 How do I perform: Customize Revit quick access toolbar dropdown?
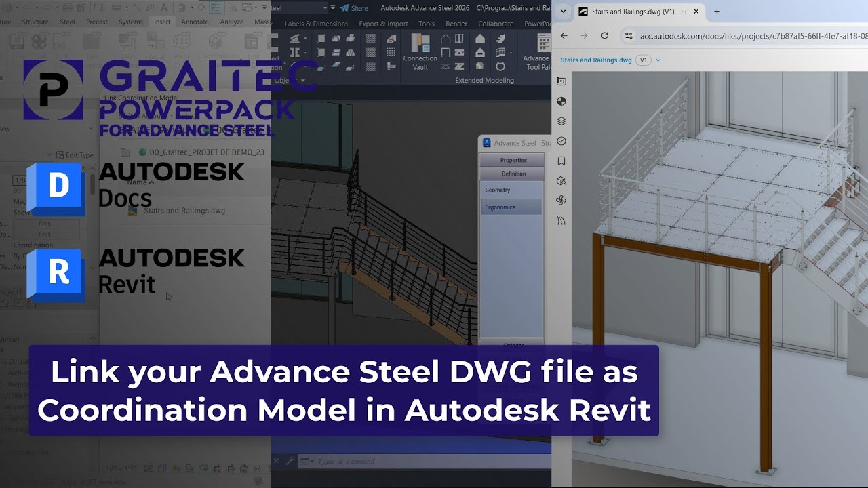click(x=264, y=7)
